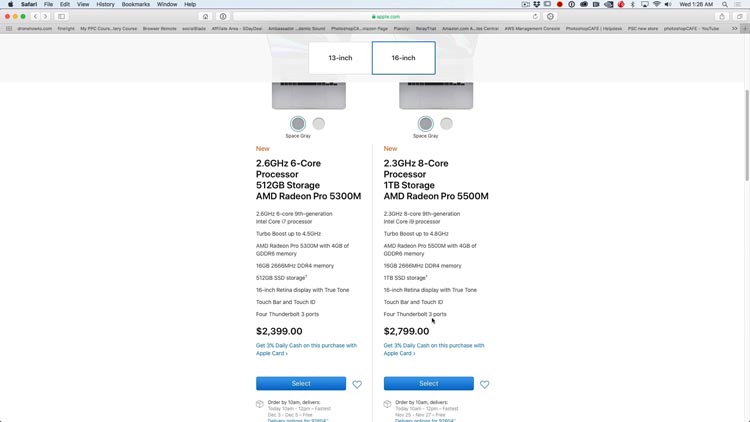Viewport: 750px width, 422px height.
Task: Show all tabs overview icon
Action: coord(739,16)
